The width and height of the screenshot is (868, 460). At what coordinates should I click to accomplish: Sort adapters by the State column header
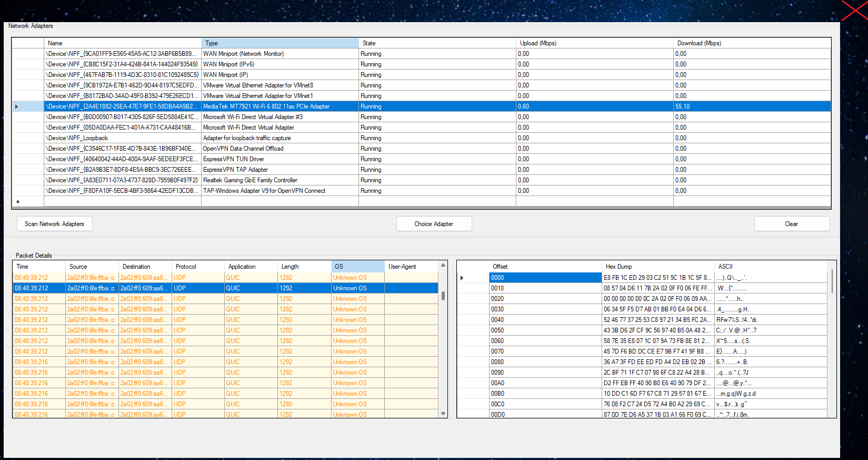437,43
